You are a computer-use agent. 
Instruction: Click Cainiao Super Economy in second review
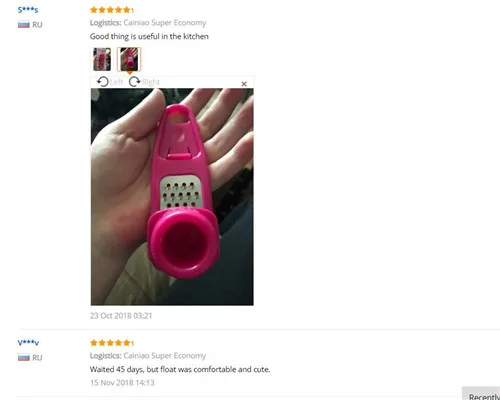click(165, 356)
